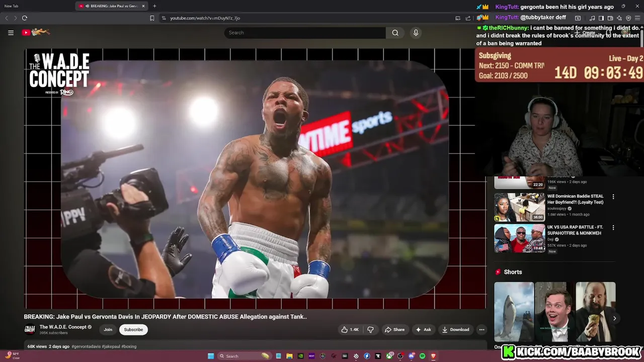Open the Brave main menu icon
Viewport: 644px width, 362px height.
point(637,18)
